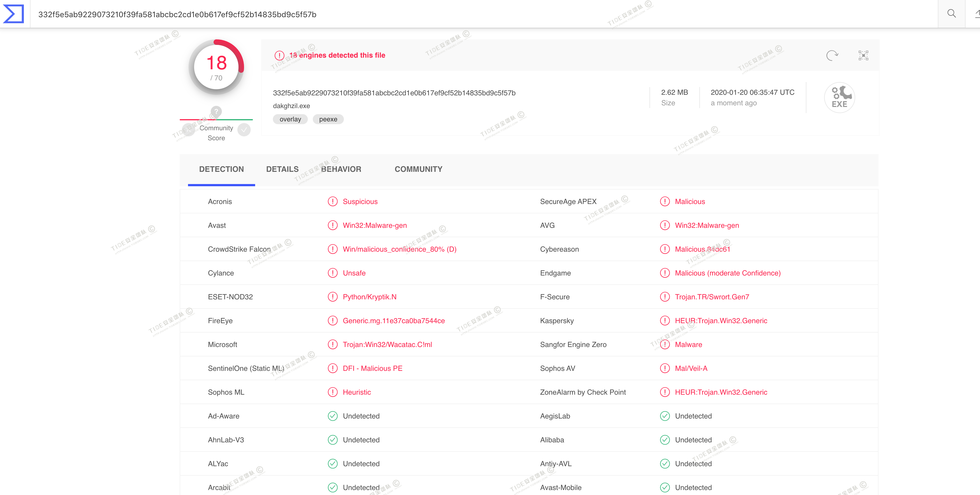This screenshot has height=495, width=980.
Task: Click the Python/Kryptik.N detection label
Action: click(x=369, y=297)
